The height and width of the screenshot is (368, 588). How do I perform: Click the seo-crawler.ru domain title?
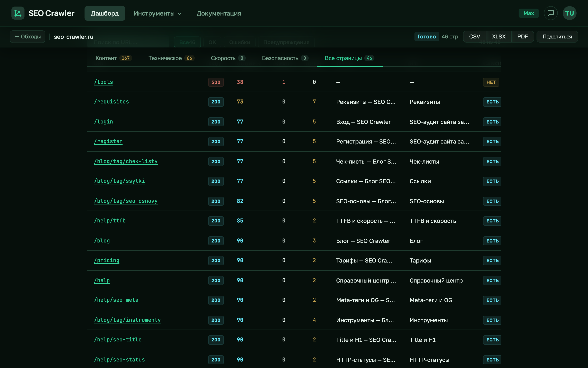74,37
